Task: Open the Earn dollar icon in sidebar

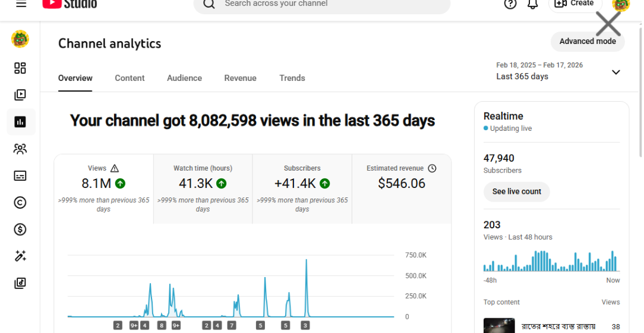Action: click(x=20, y=230)
